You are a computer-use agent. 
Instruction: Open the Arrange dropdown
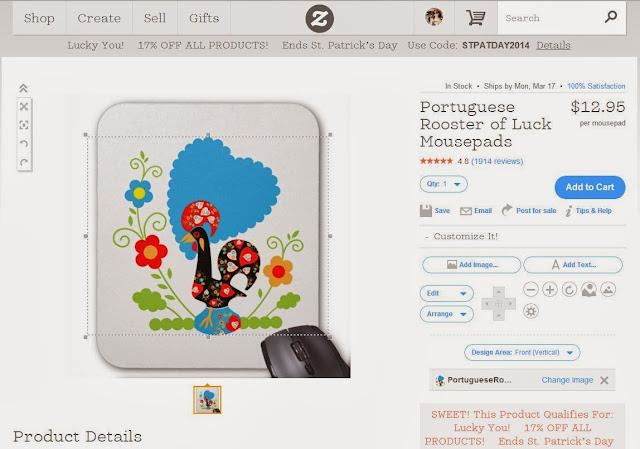[447, 314]
